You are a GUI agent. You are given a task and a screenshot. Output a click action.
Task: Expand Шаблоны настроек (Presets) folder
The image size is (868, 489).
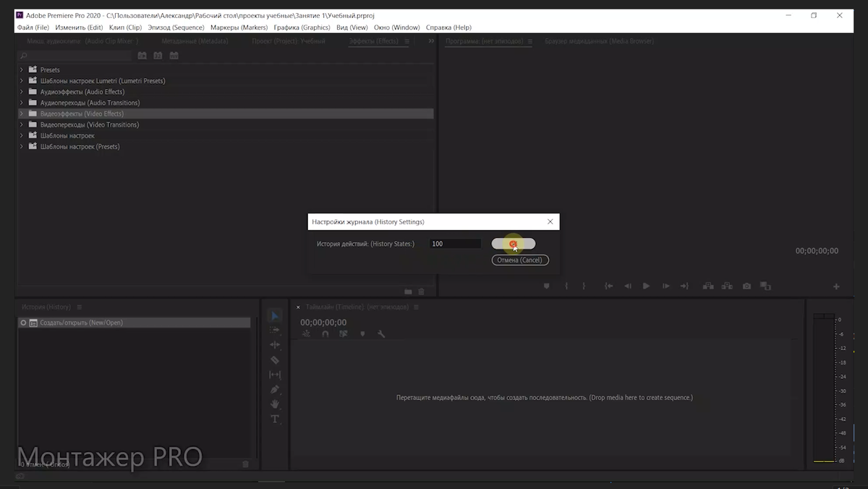coord(22,146)
